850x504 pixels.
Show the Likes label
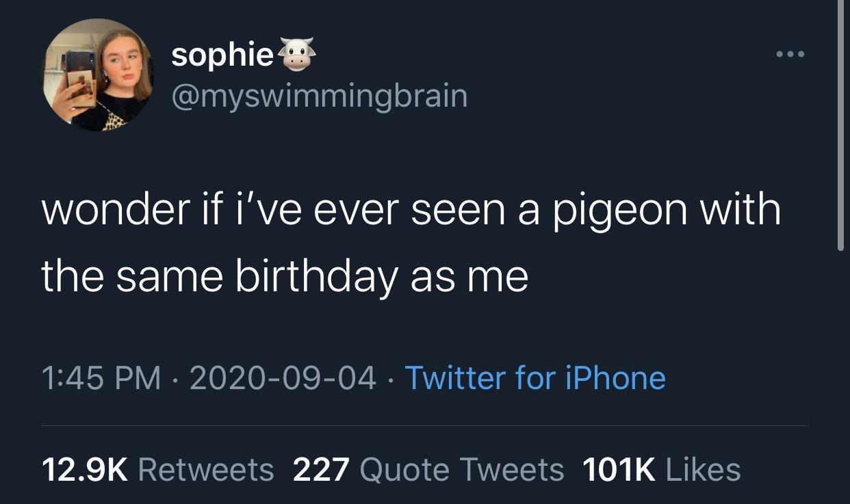tap(703, 470)
